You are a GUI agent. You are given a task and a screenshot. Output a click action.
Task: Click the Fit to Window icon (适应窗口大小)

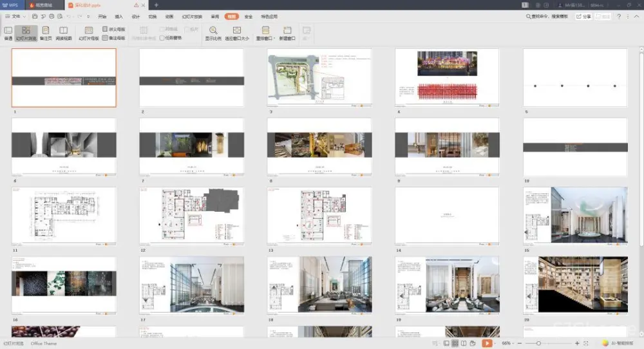[x=236, y=32]
